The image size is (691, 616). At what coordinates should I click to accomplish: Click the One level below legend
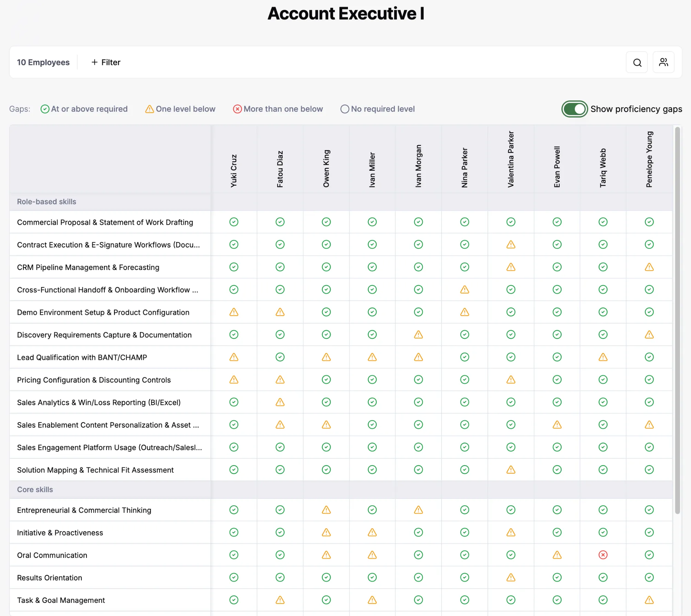(x=180, y=109)
